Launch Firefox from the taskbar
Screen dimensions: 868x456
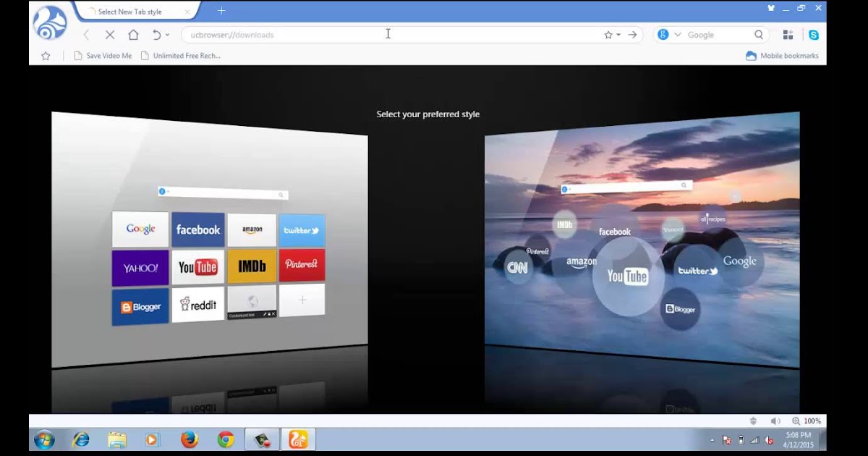pyautogui.click(x=190, y=439)
